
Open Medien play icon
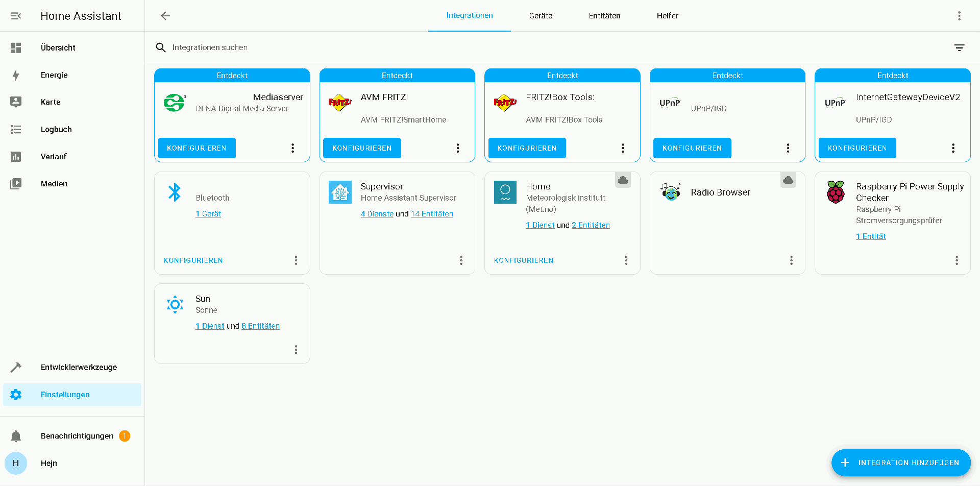click(x=16, y=184)
